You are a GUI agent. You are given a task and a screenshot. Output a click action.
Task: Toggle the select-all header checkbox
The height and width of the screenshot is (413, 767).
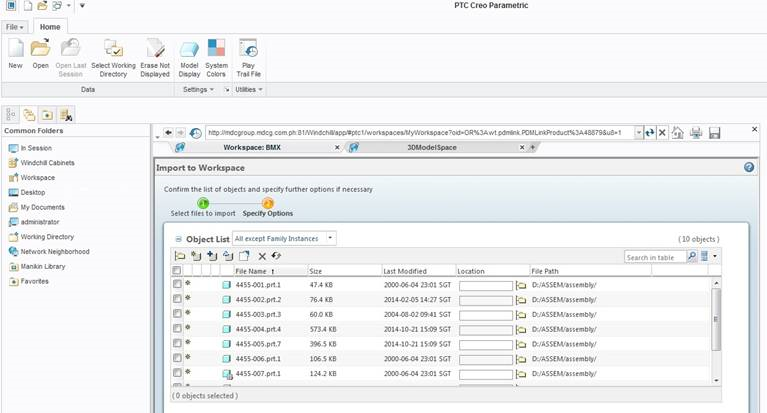[177, 270]
